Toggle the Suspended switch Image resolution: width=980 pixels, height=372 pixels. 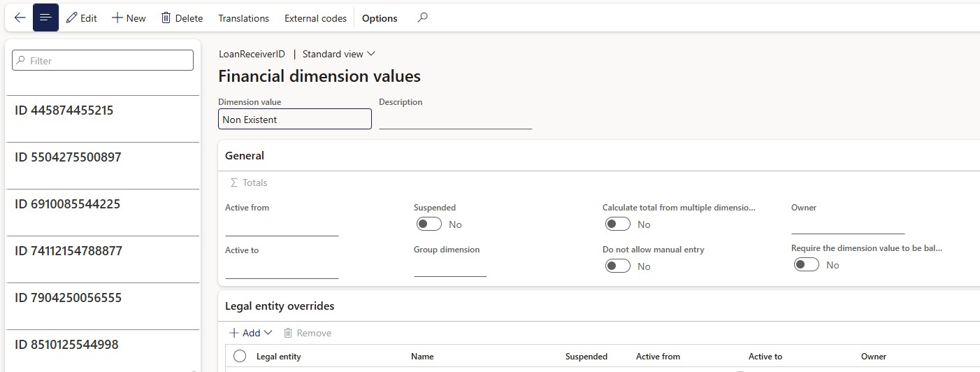tap(429, 224)
